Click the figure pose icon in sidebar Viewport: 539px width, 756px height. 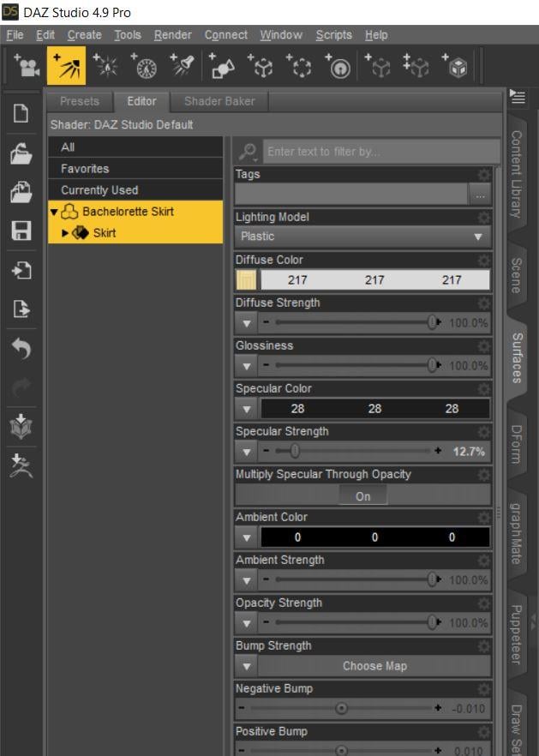[21, 465]
